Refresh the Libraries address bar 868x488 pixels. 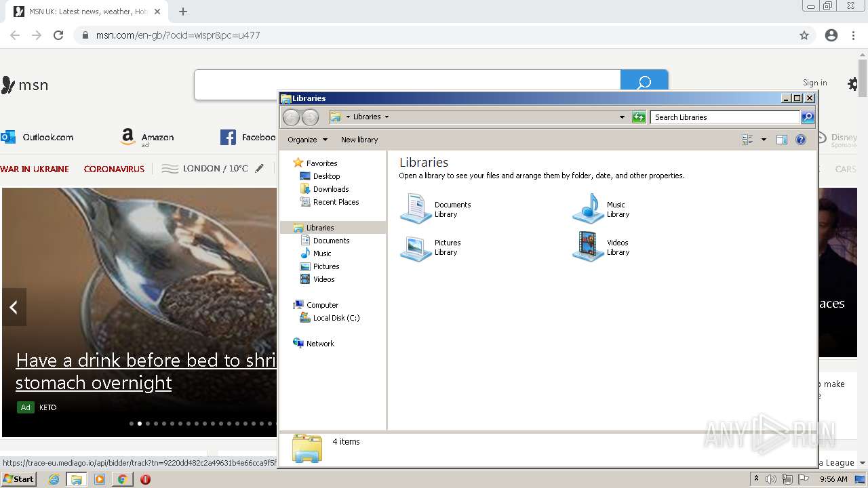click(x=639, y=117)
